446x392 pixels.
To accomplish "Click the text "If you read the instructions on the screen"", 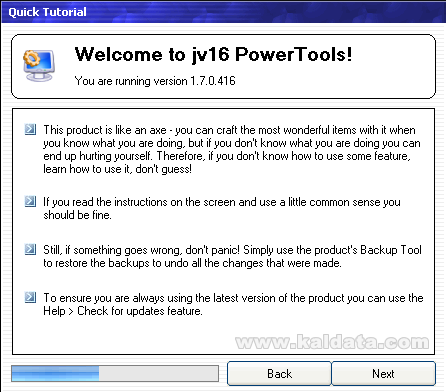I will [x=139, y=202].
